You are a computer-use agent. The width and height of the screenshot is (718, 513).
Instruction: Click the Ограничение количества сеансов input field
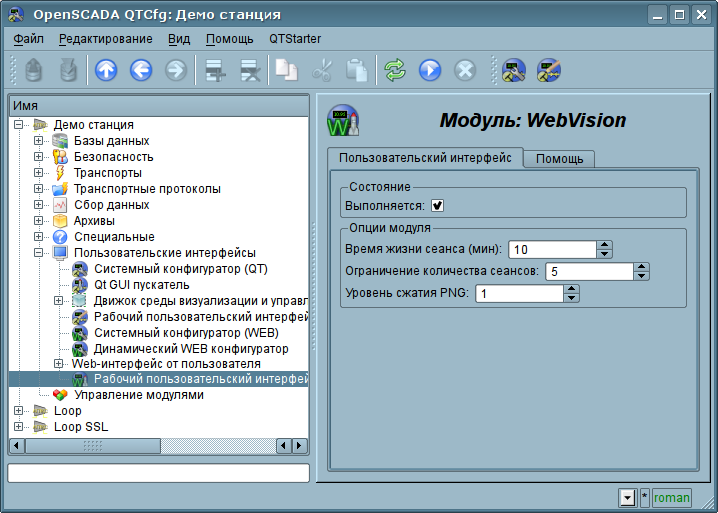pos(589,272)
